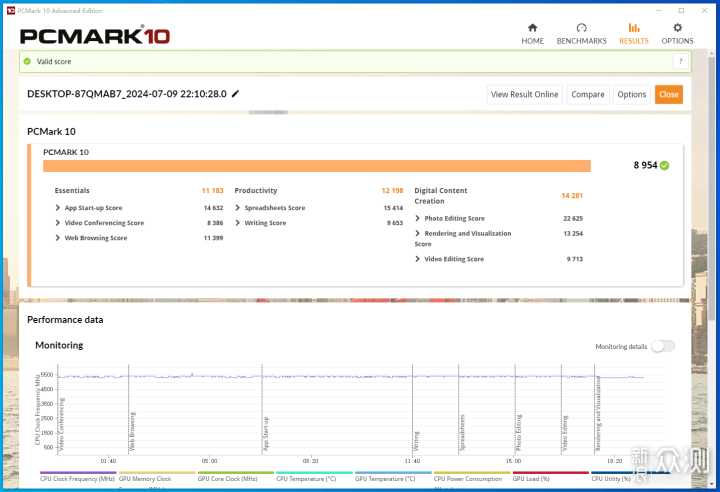Screen dimensions: 720x492
Task: Click the Options button next to Compare
Action: tap(631, 94)
